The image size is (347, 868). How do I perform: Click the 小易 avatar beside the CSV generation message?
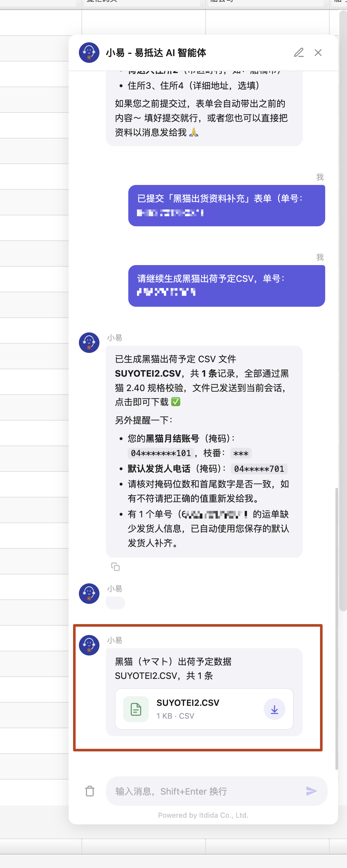pyautogui.click(x=89, y=343)
